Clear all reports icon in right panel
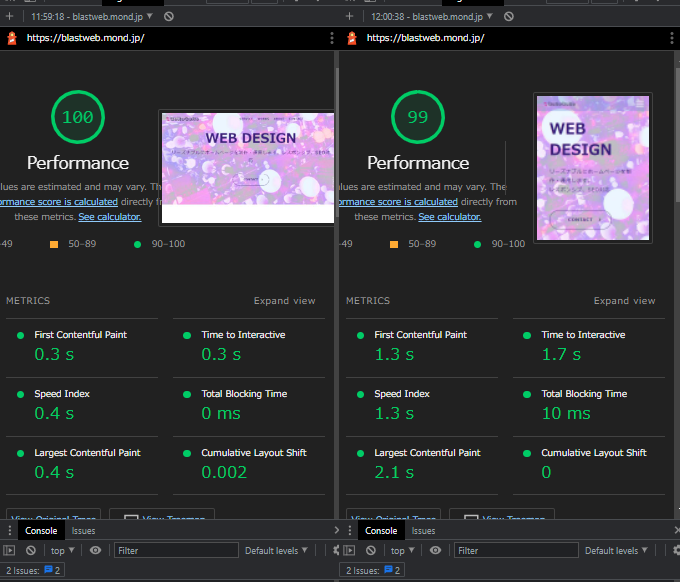This screenshot has height=582, width=680. pos(509,16)
